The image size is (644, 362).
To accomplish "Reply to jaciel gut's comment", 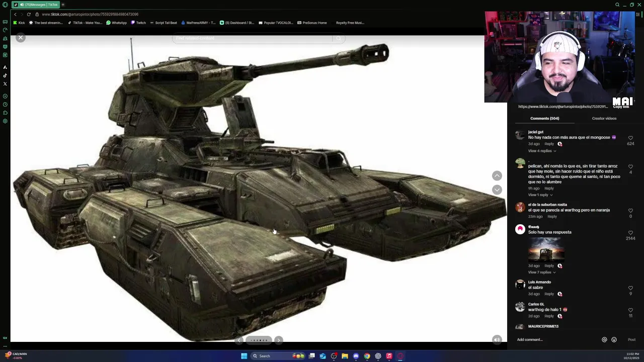I will 549,144.
